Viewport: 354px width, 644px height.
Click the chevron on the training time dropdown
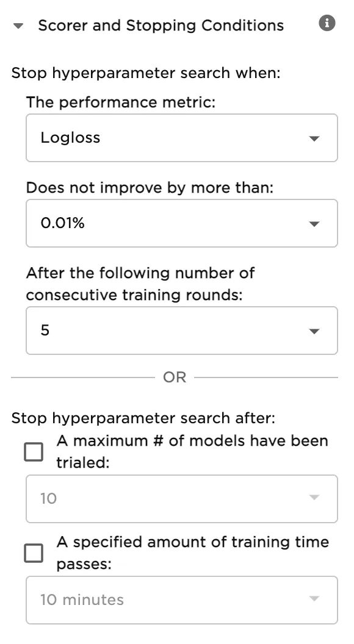point(314,599)
